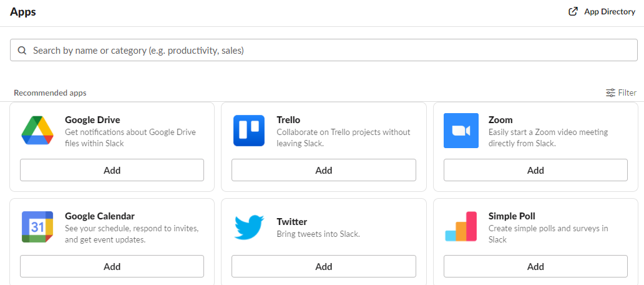Open the Trello app title
Viewport: 644px width, 285px height.
[x=288, y=120]
